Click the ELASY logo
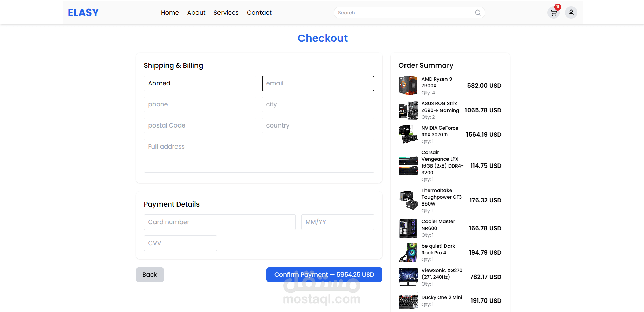This screenshot has height=312, width=644. (83, 13)
